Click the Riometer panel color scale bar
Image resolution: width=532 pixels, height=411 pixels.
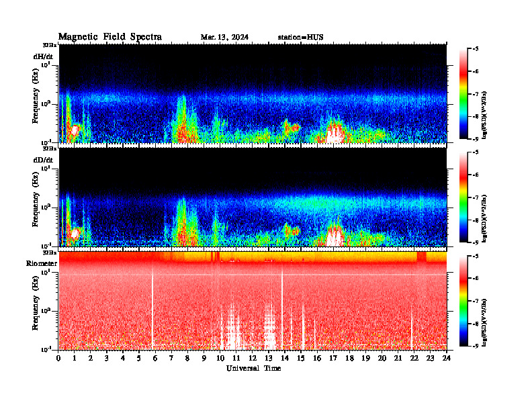[463, 301]
